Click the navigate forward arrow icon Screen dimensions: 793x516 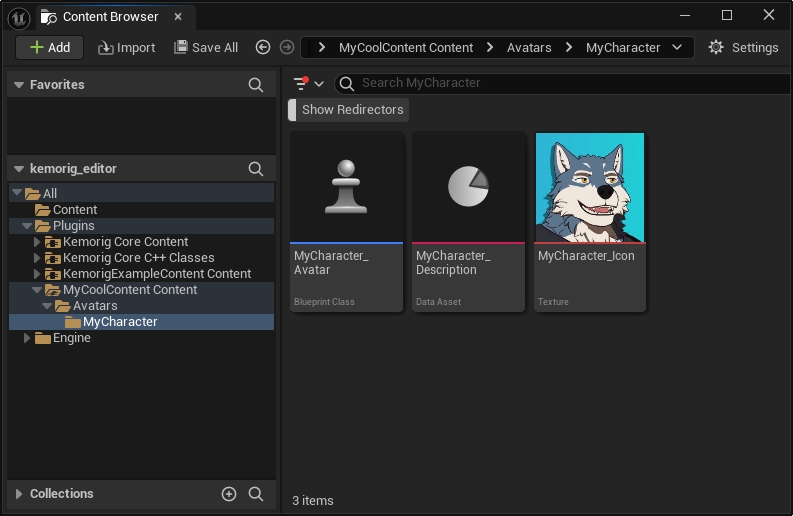pyautogui.click(x=287, y=47)
